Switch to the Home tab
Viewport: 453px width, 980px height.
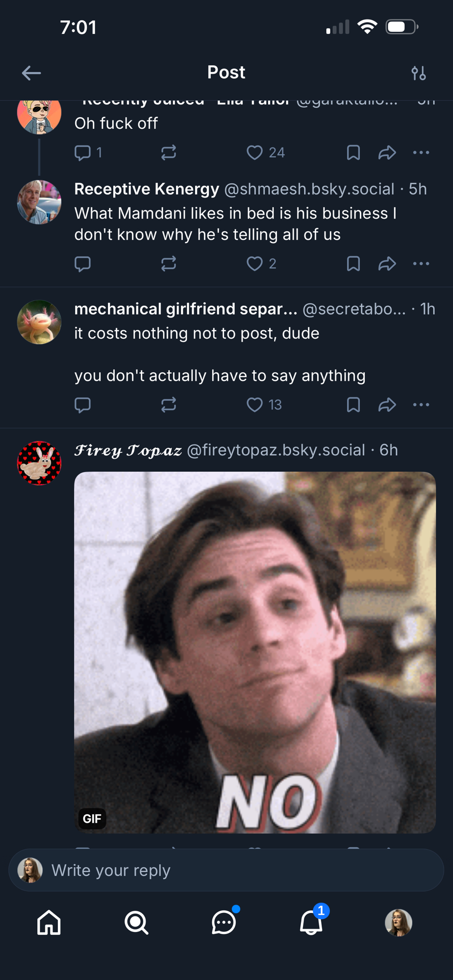coord(49,923)
